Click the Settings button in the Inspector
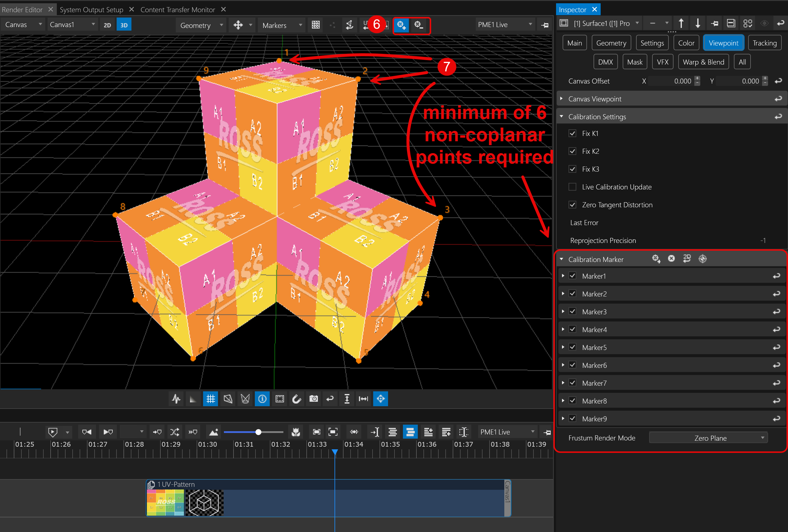 pos(652,43)
